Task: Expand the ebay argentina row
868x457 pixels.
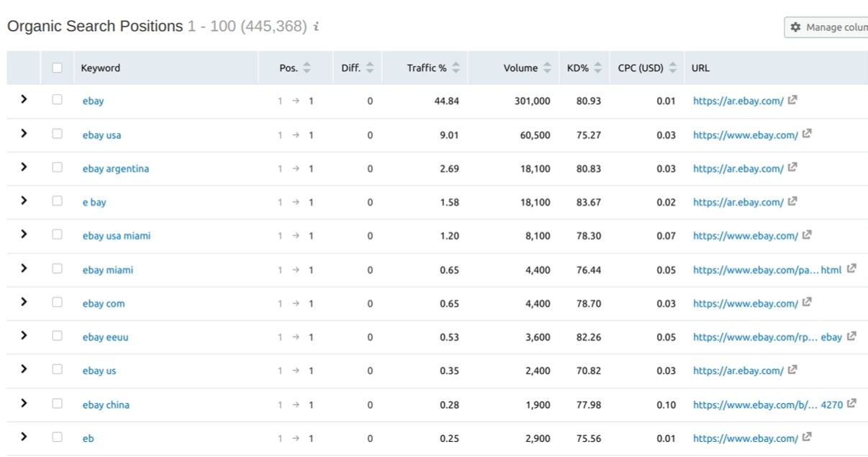Action: [x=24, y=167]
